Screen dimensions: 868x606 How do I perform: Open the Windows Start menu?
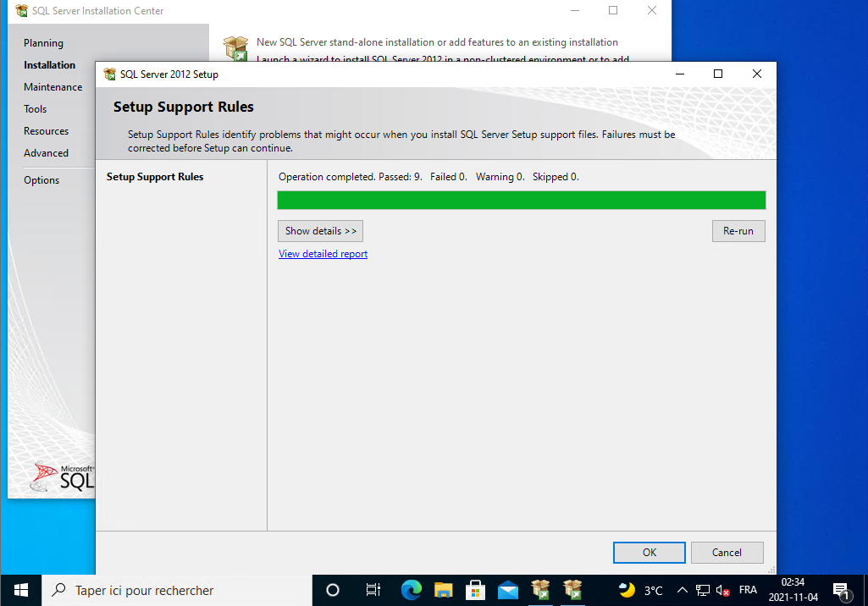pyautogui.click(x=20, y=590)
